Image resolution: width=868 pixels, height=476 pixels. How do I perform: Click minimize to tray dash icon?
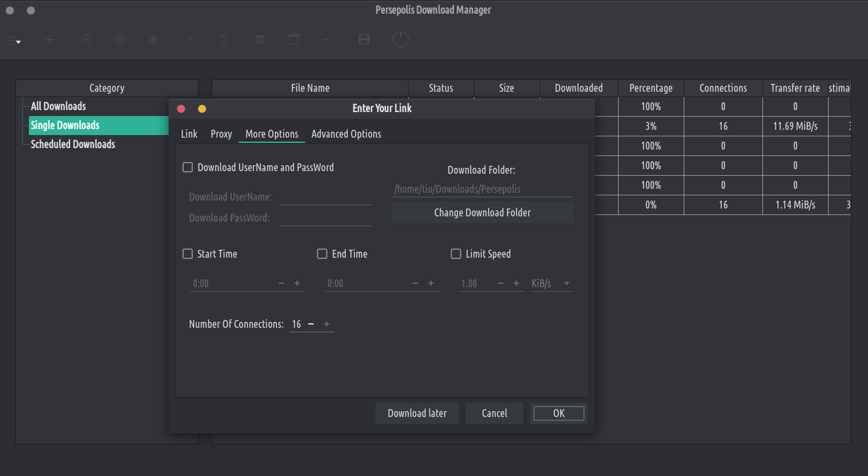click(x=327, y=40)
